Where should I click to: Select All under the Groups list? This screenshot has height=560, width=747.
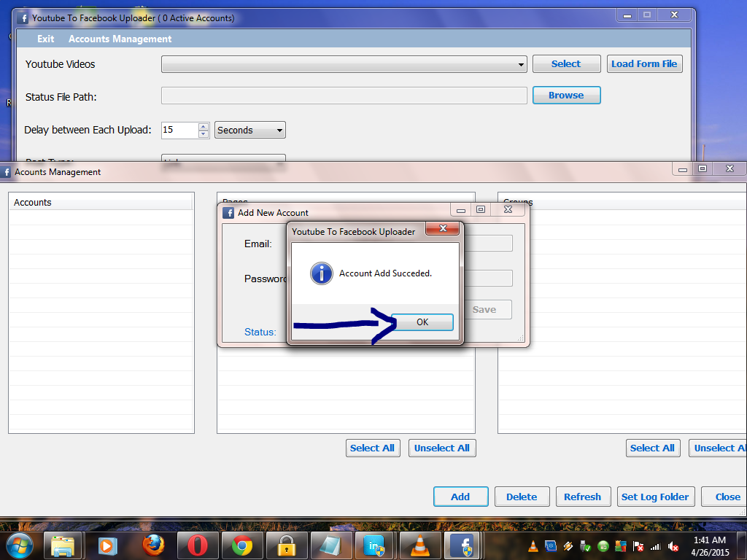click(x=652, y=448)
